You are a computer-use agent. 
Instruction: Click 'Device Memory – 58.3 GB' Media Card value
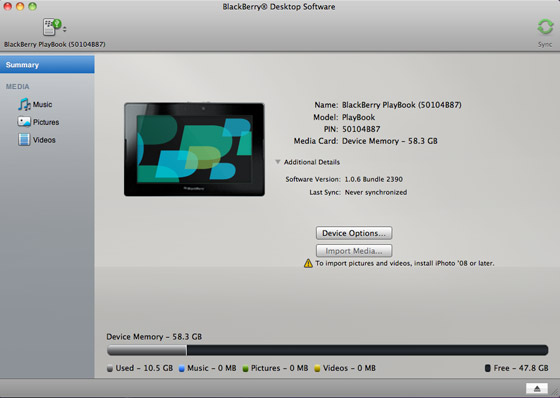point(390,141)
